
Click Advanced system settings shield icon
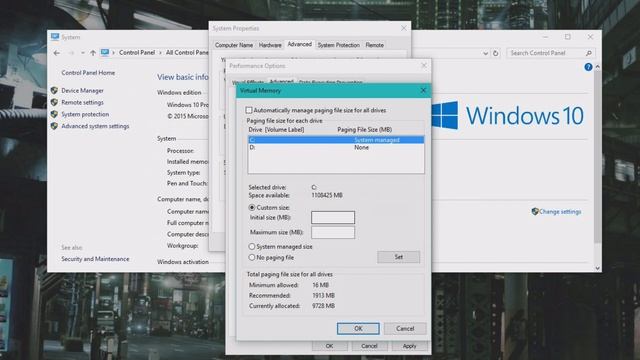pos(54,126)
